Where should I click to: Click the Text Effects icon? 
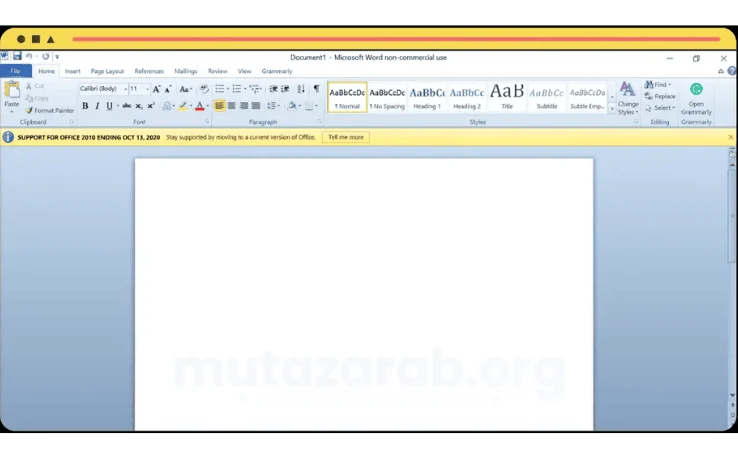(x=167, y=106)
